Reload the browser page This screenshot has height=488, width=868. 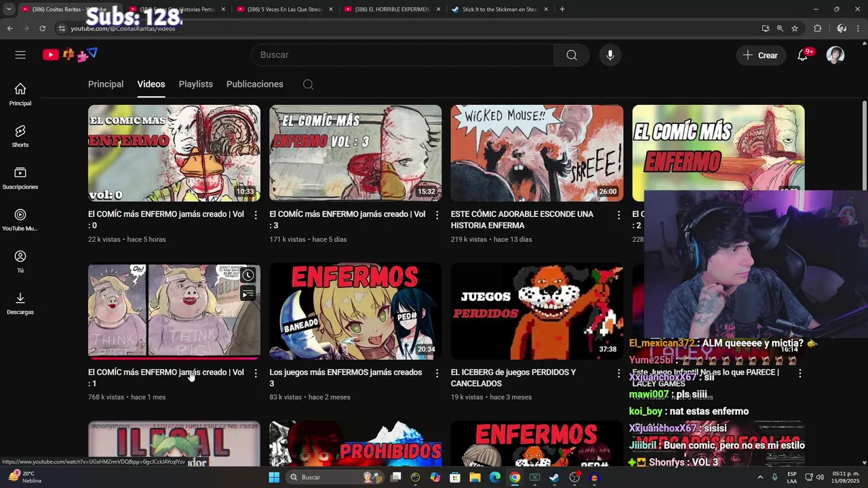coord(42,28)
